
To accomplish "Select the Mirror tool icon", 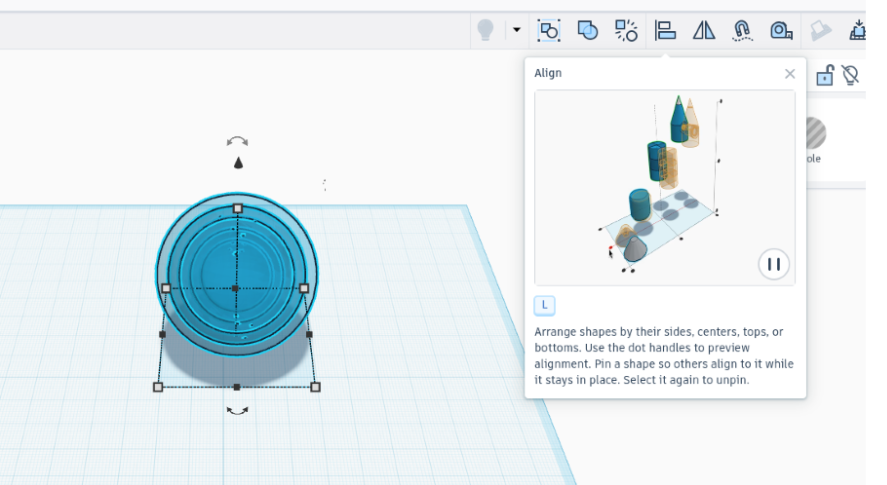I will pos(704,30).
